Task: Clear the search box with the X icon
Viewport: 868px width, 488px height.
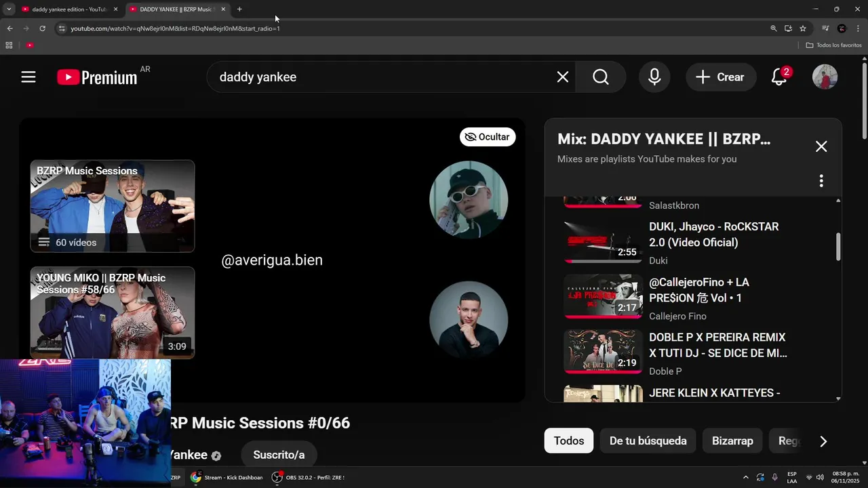Action: coord(563,77)
